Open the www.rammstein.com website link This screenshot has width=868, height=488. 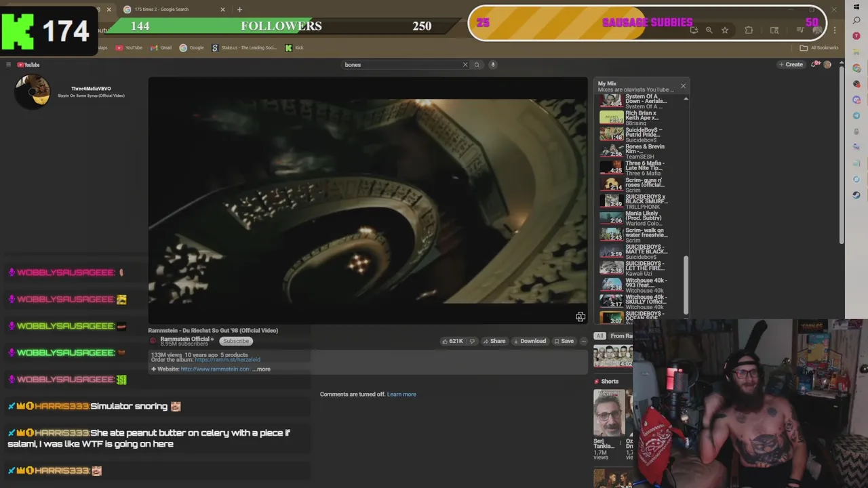(216, 369)
